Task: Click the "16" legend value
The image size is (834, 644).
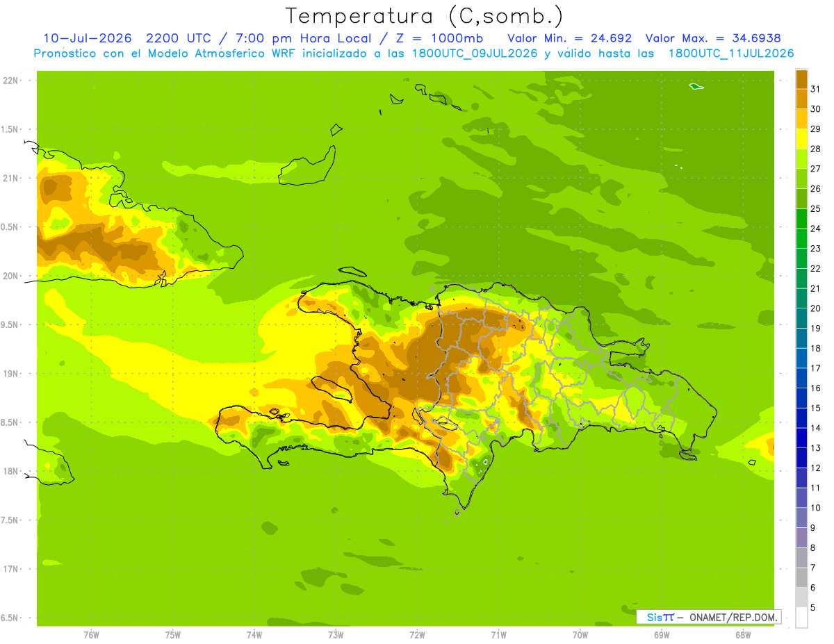Action: pyautogui.click(x=816, y=388)
